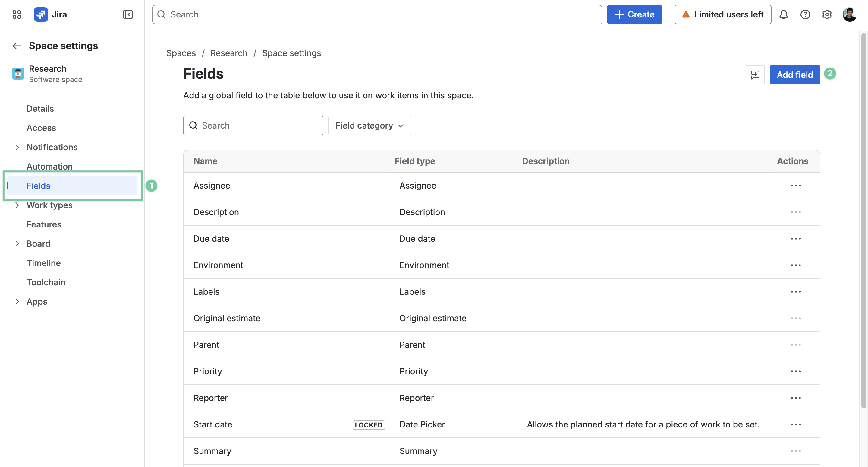The width and height of the screenshot is (868, 467).
Task: Expand the Board section
Action: pyautogui.click(x=17, y=243)
